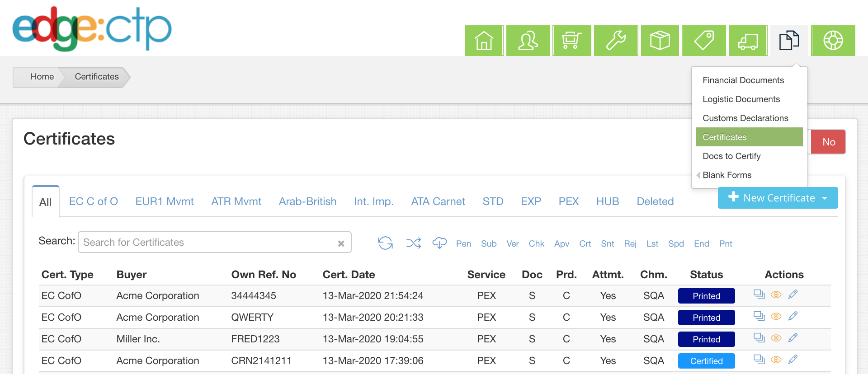Copy certificate QWERTY using duplicate icon

(759, 316)
